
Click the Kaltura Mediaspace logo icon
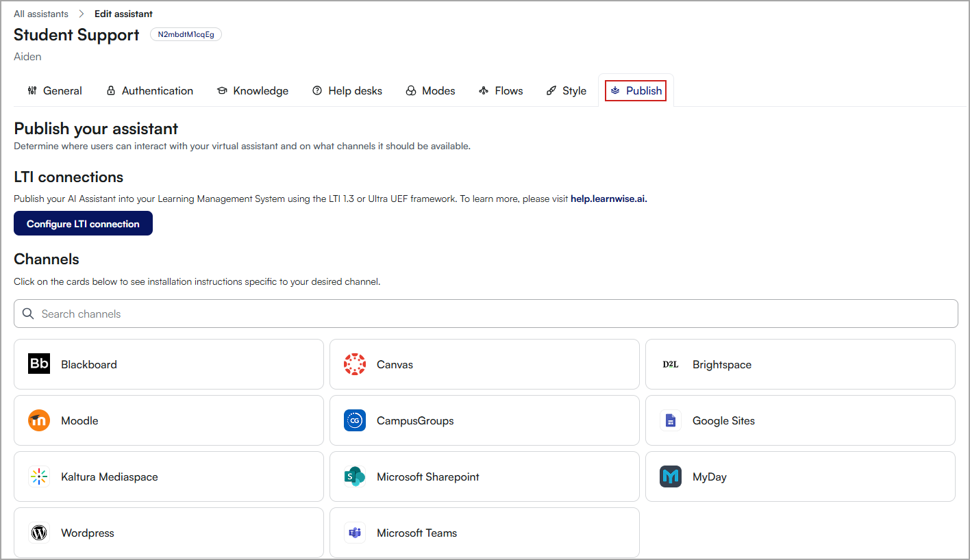39,476
